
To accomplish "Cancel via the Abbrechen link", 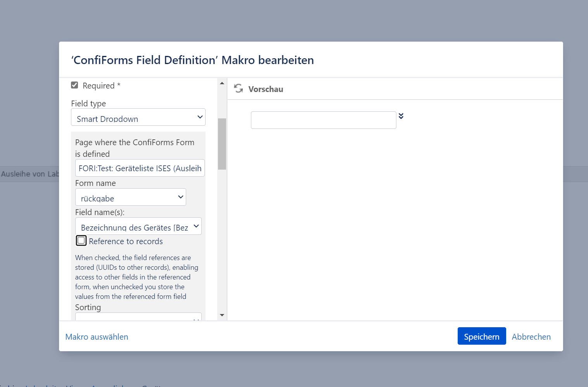I will click(x=531, y=337).
